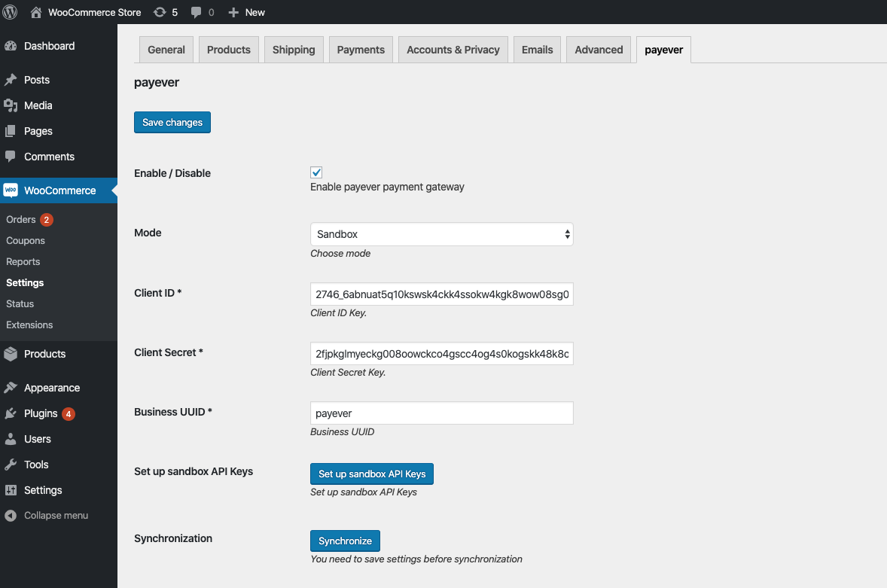Click the Appearance paintbrush icon
The width and height of the screenshot is (887, 588).
click(11, 387)
